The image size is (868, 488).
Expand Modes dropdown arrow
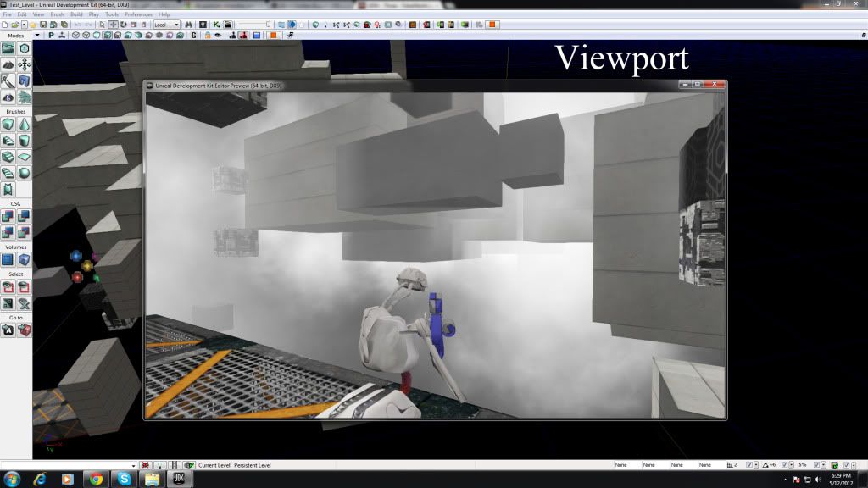pyautogui.click(x=37, y=35)
